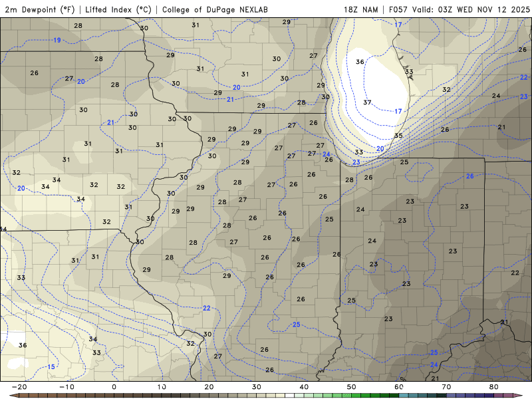Click the 0 label on the color scale

(x=114, y=387)
